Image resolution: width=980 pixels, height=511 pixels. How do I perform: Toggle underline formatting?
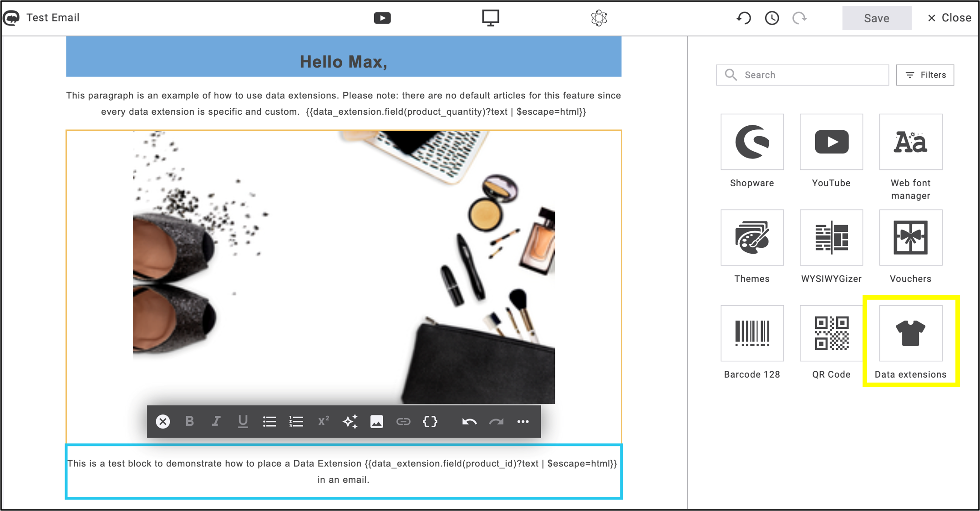click(x=243, y=422)
